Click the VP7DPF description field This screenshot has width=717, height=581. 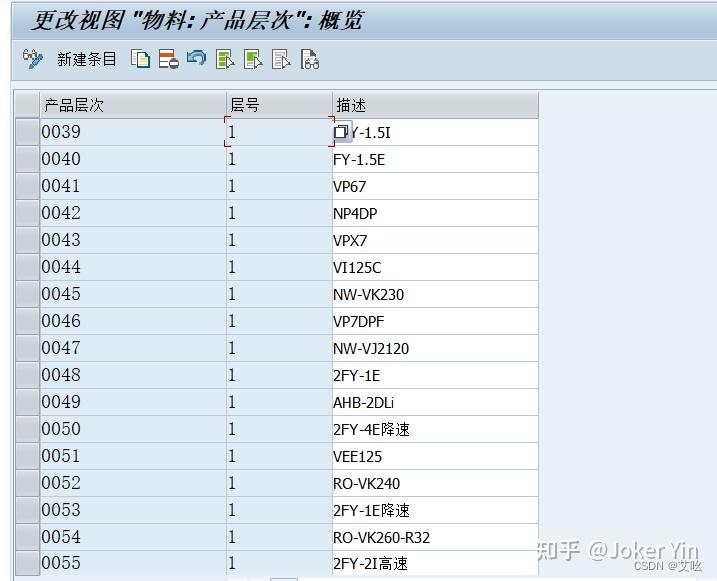(x=435, y=321)
